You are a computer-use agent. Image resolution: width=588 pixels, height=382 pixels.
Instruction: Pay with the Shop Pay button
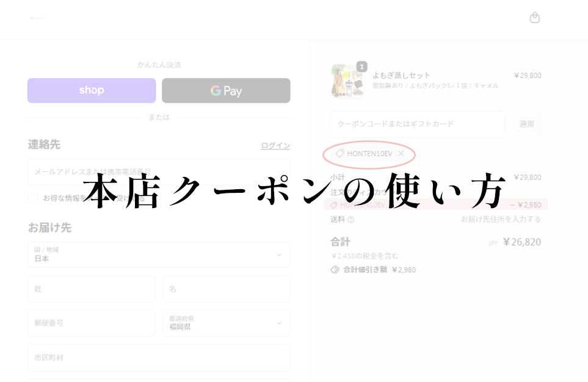92,90
